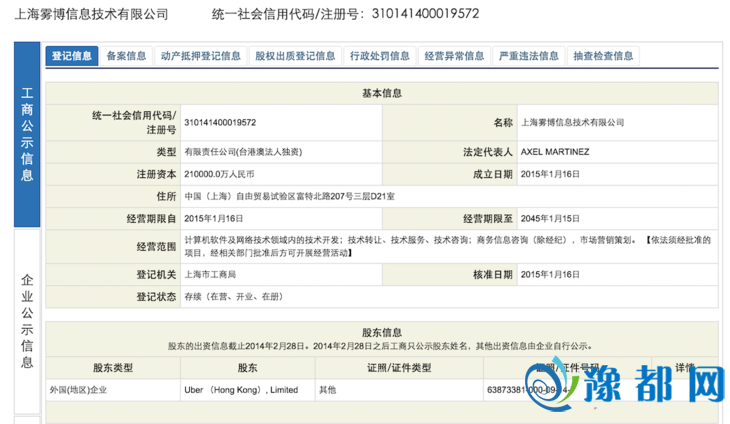The width and height of the screenshot is (730, 424).
Task: Select the 工商公示信息 sidebar section
Action: [x=27, y=135]
